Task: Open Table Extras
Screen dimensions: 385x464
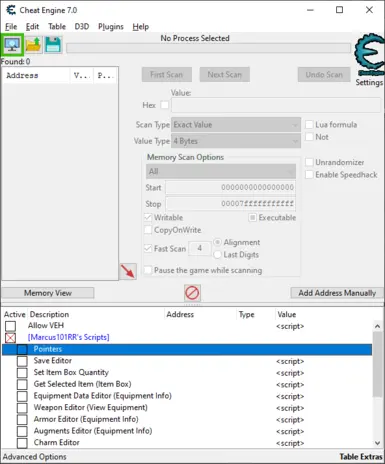Action: (x=361, y=457)
